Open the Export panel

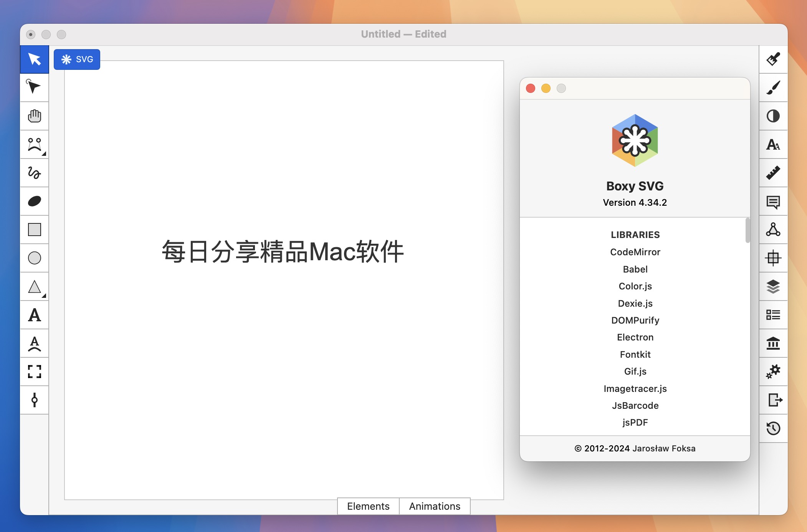coord(773,400)
